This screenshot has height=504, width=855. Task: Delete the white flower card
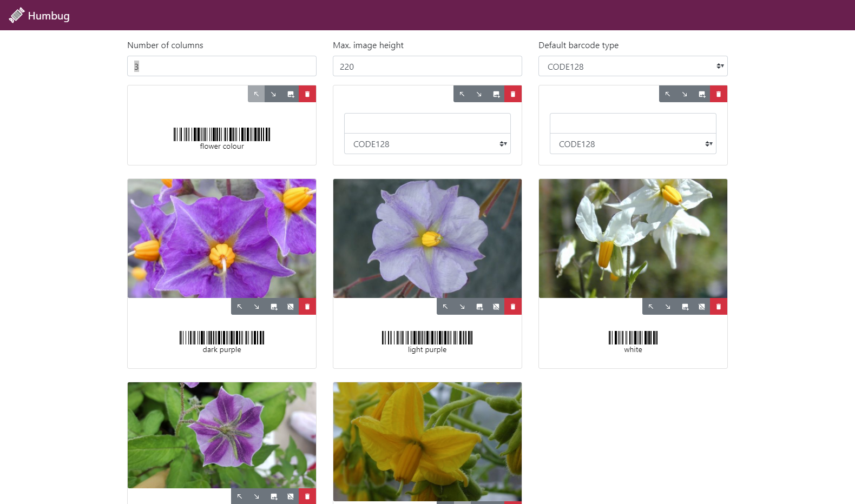click(x=719, y=307)
